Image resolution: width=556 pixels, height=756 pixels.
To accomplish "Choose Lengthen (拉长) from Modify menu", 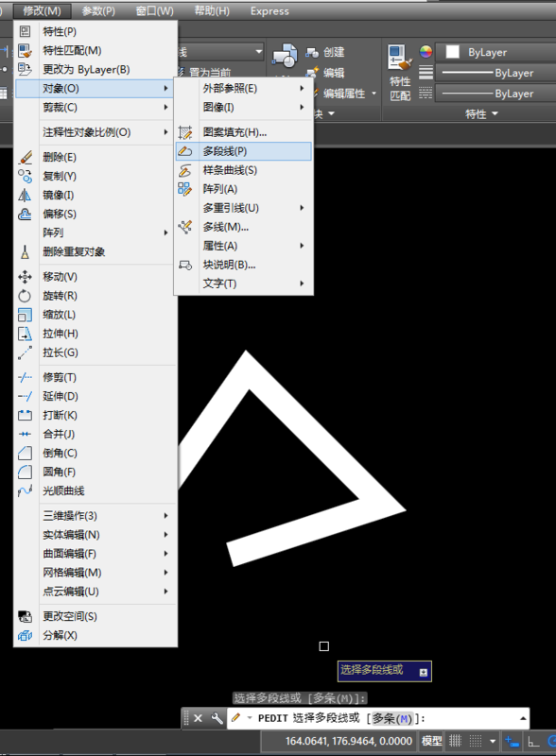I will (96, 352).
